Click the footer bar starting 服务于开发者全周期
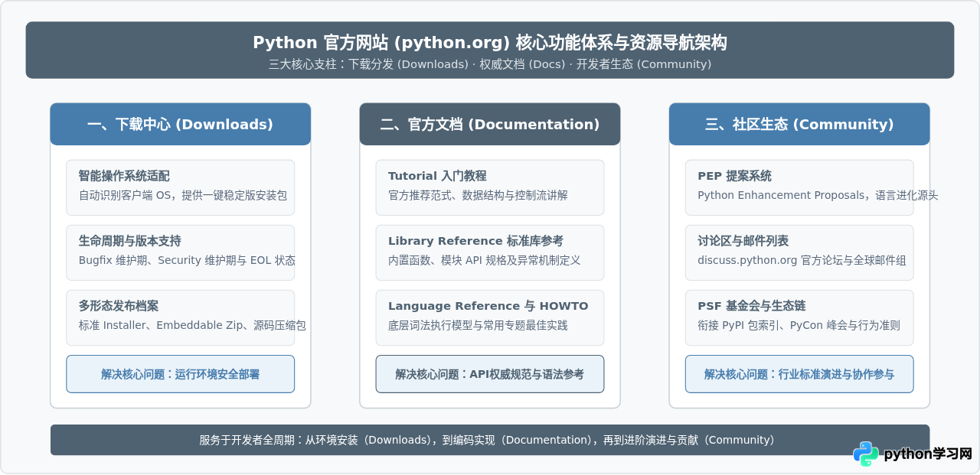Viewport: 980px width, 475px height. pos(490,440)
